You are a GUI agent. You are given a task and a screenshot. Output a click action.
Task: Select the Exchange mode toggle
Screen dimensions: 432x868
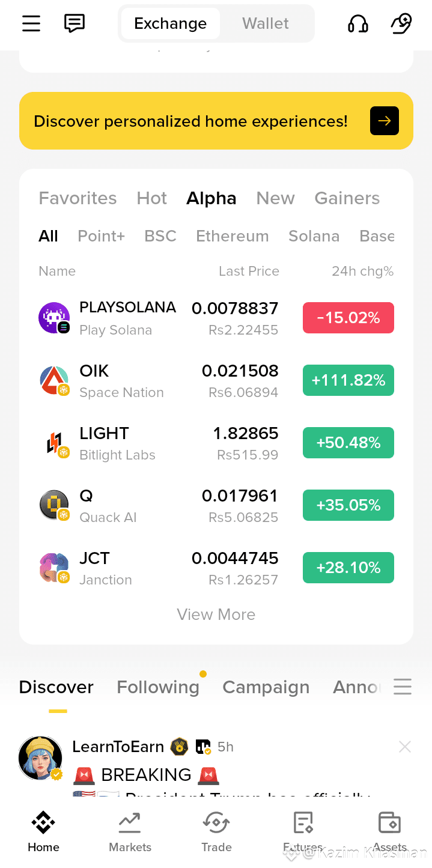point(170,23)
